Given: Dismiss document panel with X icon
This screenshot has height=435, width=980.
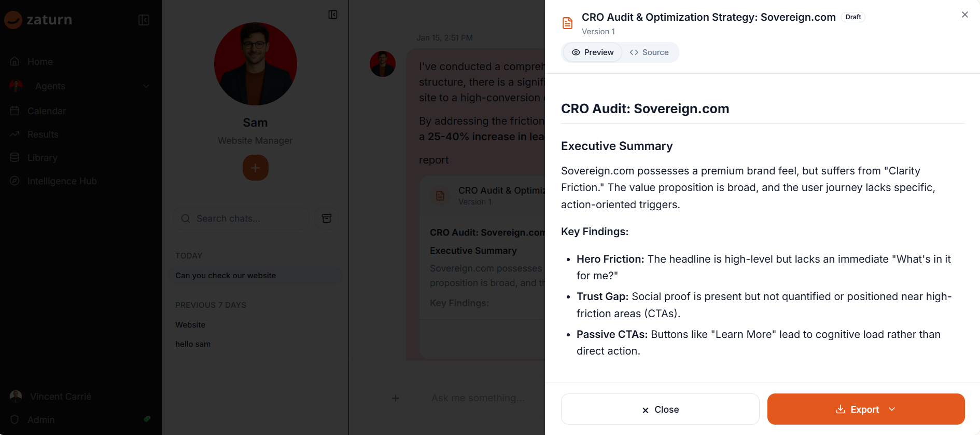Looking at the screenshot, I should (964, 15).
